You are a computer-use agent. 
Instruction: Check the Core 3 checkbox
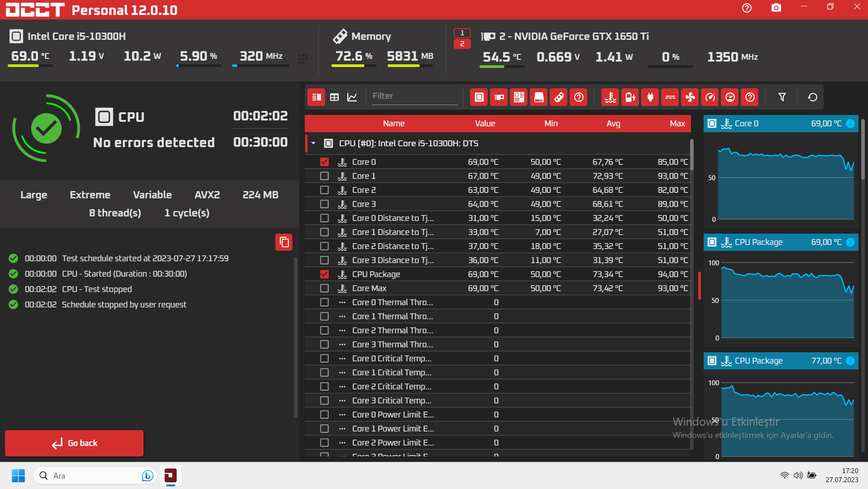pyautogui.click(x=324, y=204)
